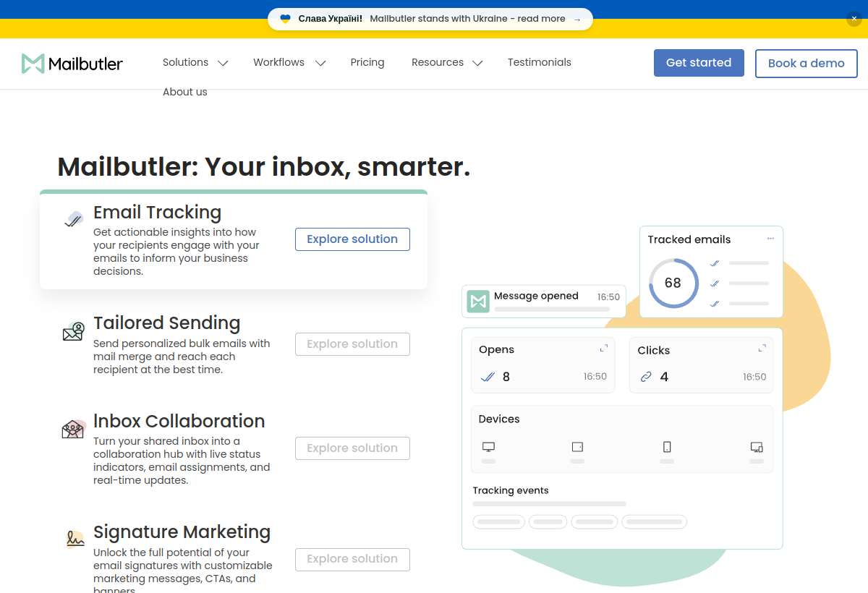Explore the Tailored Sending solution

tap(352, 344)
